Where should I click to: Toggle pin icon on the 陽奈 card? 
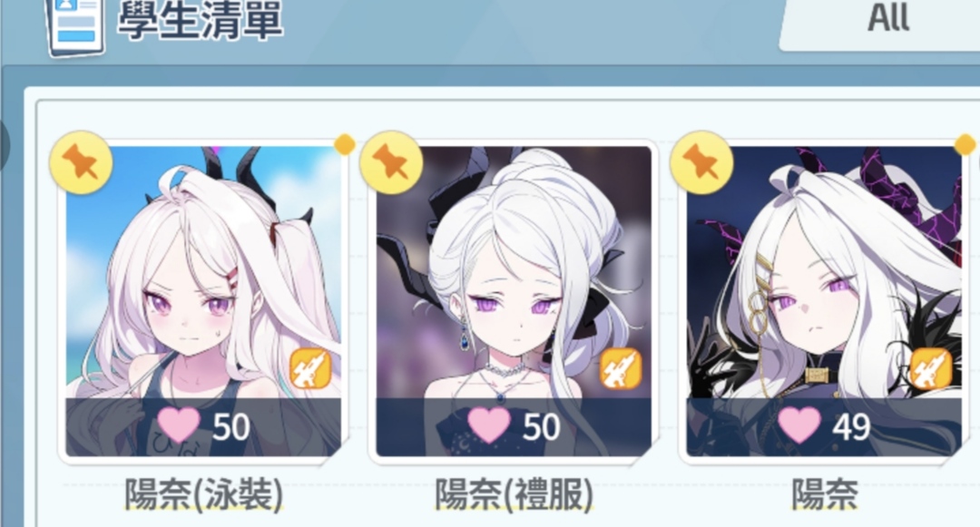(x=701, y=162)
